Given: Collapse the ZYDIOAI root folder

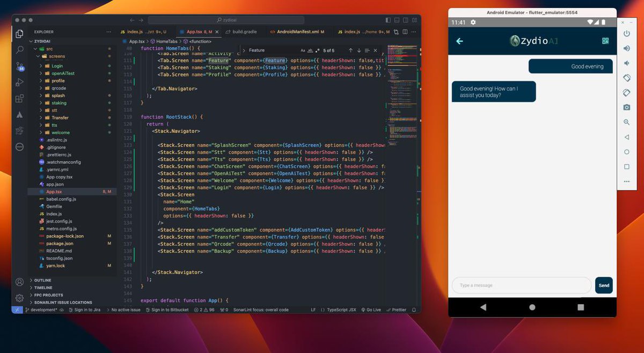Looking at the screenshot, I should [x=31, y=41].
